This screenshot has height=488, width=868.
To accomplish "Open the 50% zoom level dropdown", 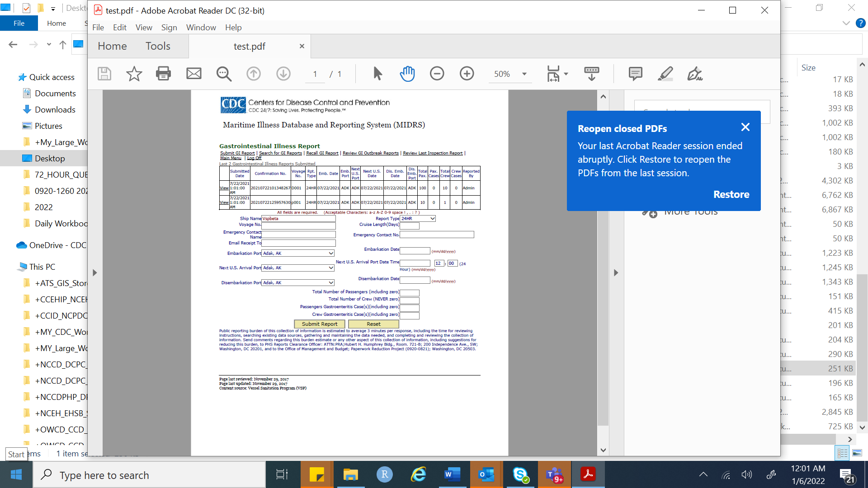I will click(x=524, y=74).
